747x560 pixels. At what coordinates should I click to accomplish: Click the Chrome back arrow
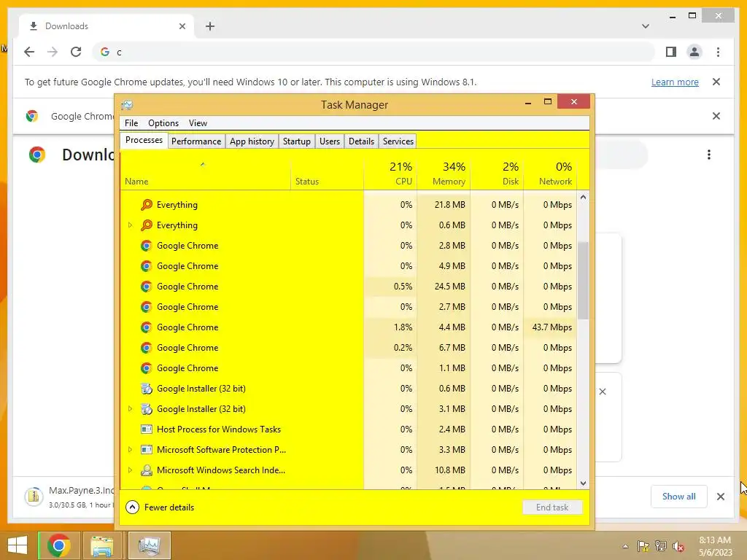click(x=29, y=52)
